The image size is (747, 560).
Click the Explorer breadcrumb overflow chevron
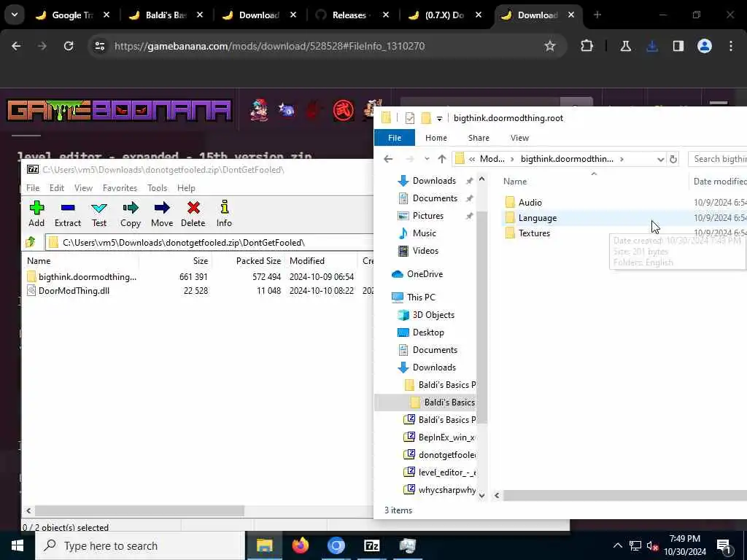point(472,159)
